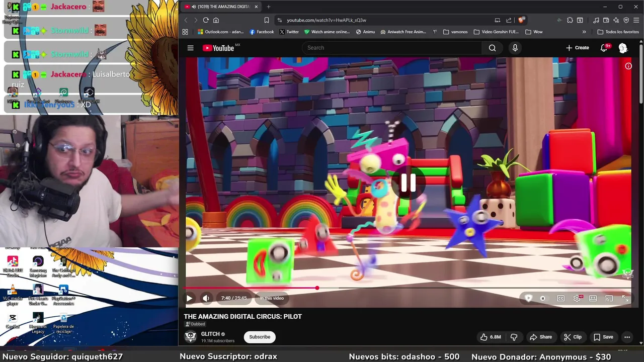Open the YouTube account avatar menu
Screen dimensions: 644x362
click(x=623, y=48)
